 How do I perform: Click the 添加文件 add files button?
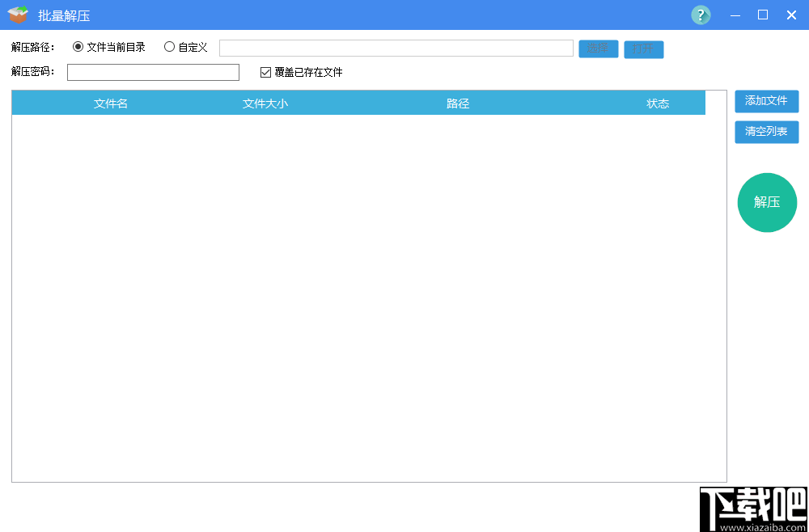tap(766, 101)
